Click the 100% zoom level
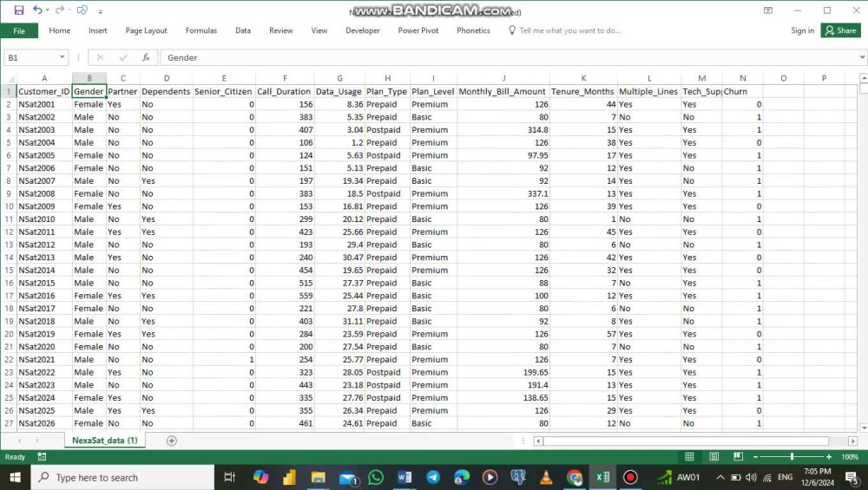This screenshot has height=490, width=868. pyautogui.click(x=850, y=457)
